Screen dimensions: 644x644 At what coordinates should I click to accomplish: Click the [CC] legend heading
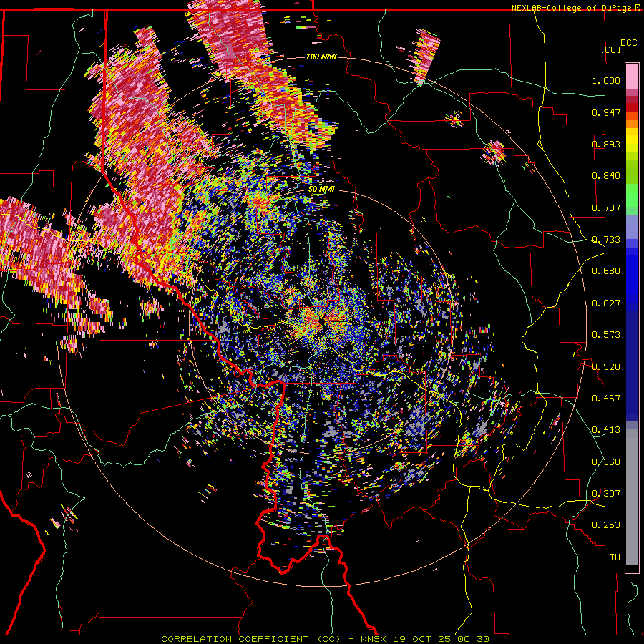click(x=610, y=49)
